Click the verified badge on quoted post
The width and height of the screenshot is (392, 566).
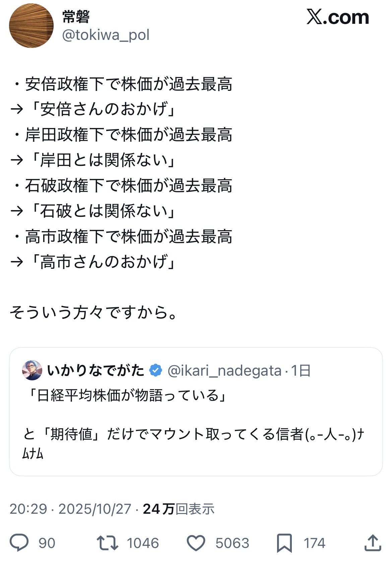pyautogui.click(x=155, y=370)
